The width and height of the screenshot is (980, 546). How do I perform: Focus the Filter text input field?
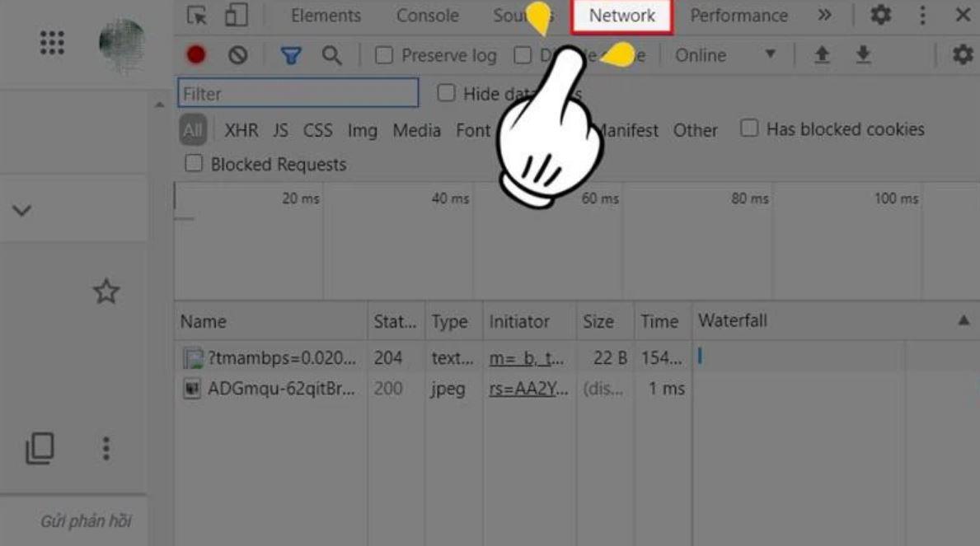(298, 93)
